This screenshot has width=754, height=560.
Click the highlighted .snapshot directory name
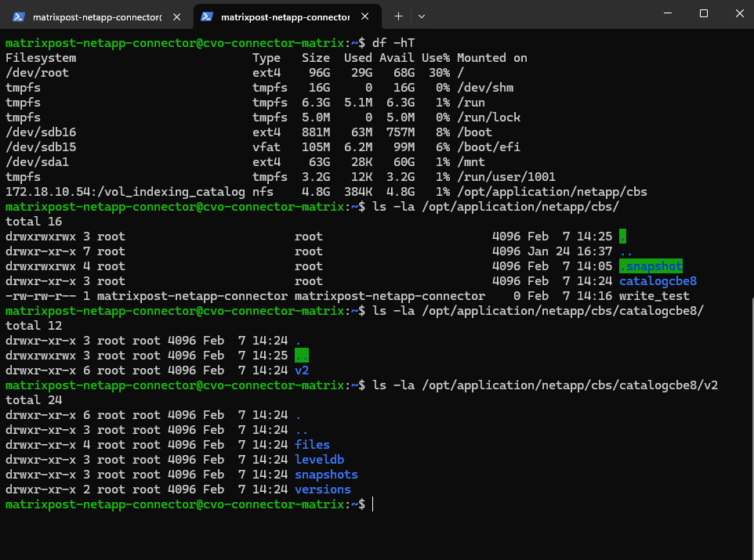(x=651, y=266)
